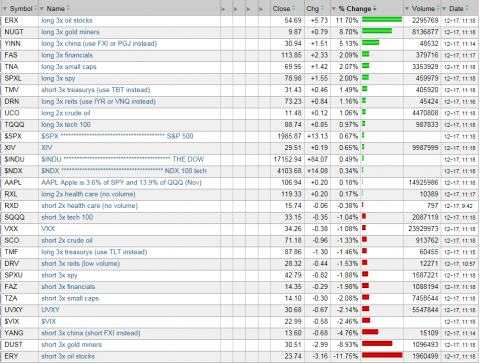This screenshot has height=364, width=480.
Task: Open 'short 3x treasurys (use TBT instead)' link
Action: point(96,90)
